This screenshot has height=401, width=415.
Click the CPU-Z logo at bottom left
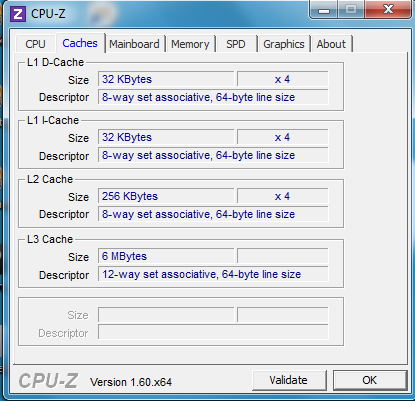click(48, 381)
